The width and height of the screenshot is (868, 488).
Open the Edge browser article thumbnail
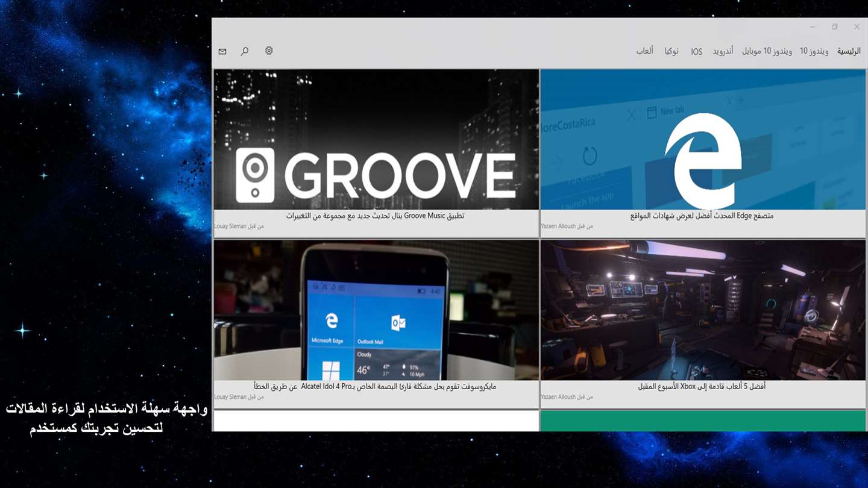(x=703, y=140)
